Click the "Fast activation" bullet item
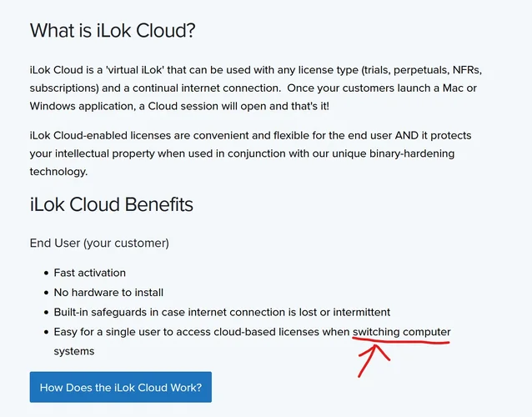532x417 pixels. pos(92,273)
